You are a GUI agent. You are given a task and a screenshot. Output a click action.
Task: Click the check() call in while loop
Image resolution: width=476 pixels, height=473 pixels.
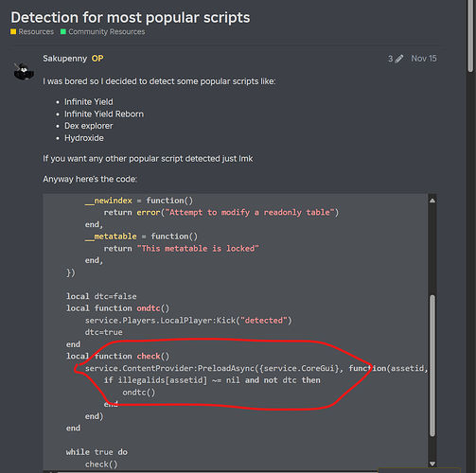(101, 464)
